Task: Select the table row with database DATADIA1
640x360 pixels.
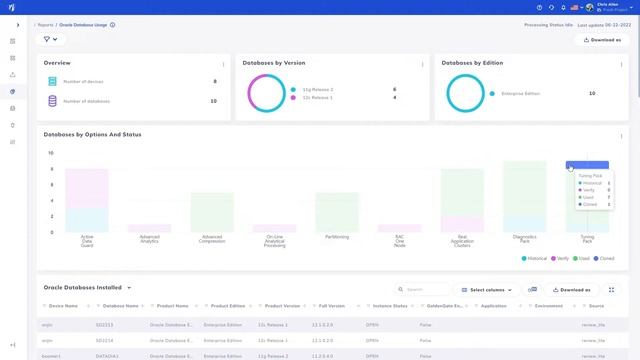Action: tap(332, 356)
